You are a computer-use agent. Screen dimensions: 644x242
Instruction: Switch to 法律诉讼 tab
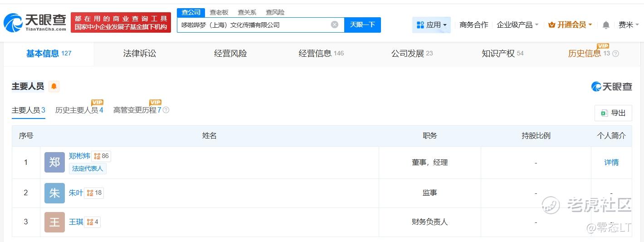pos(140,54)
